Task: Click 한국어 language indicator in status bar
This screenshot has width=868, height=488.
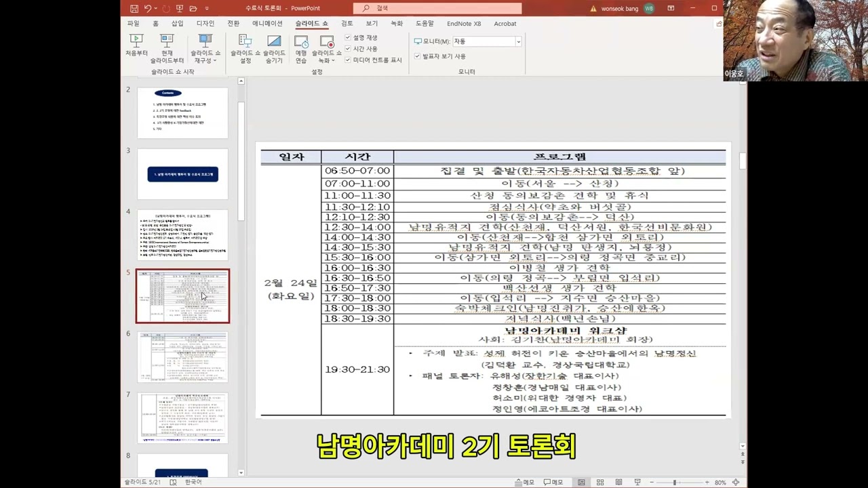Action: coord(193,482)
